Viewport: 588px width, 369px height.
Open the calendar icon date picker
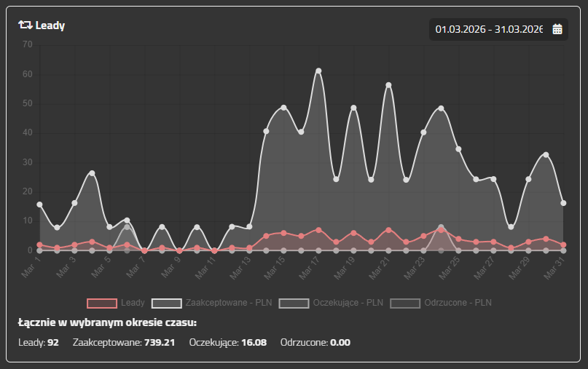click(x=557, y=29)
